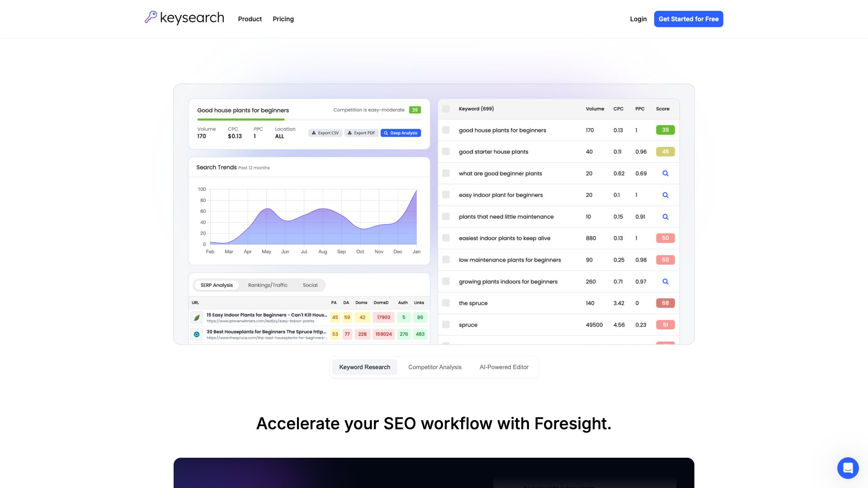Click the magnifier beside 'plants that need little maintenance'
Image resolution: width=868 pixels, height=488 pixels.
point(665,216)
